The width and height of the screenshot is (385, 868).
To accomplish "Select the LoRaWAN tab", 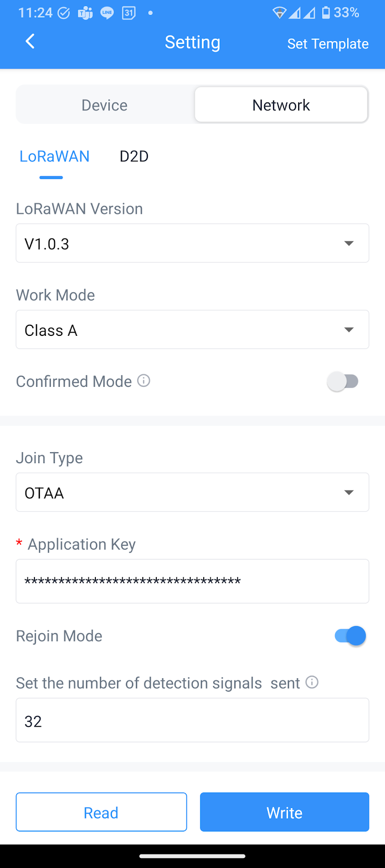I will 54,156.
